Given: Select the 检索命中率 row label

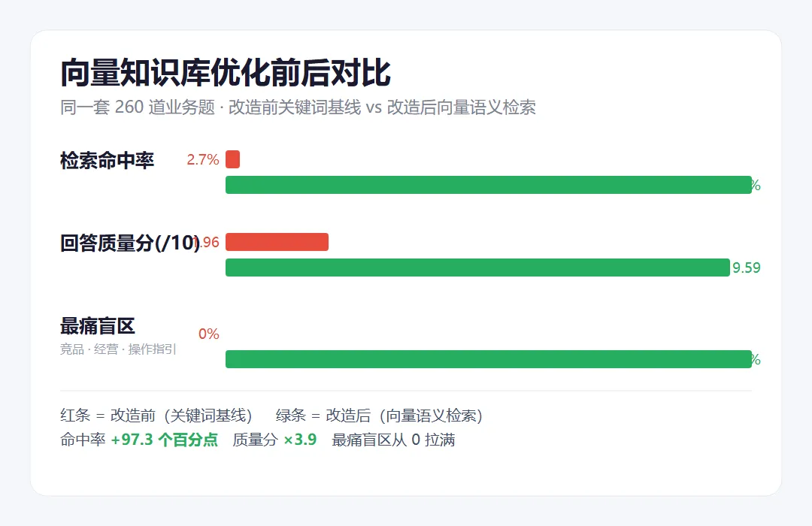Looking at the screenshot, I should tap(108, 161).
